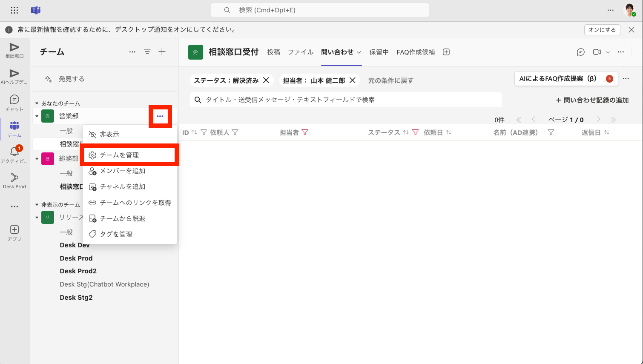Viewport: 643px width, 364px height.
Task: Click 問い合わせ記録の追加 button
Action: pos(592,100)
